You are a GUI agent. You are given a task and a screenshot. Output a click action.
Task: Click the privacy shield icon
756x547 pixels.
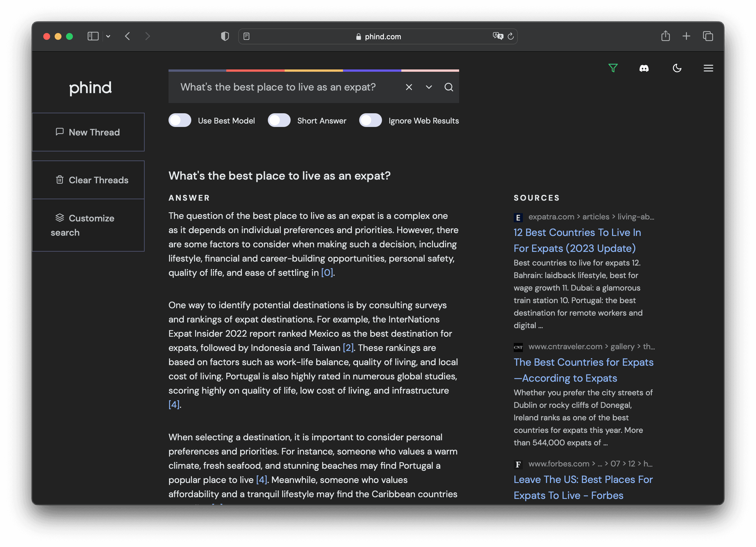point(225,36)
